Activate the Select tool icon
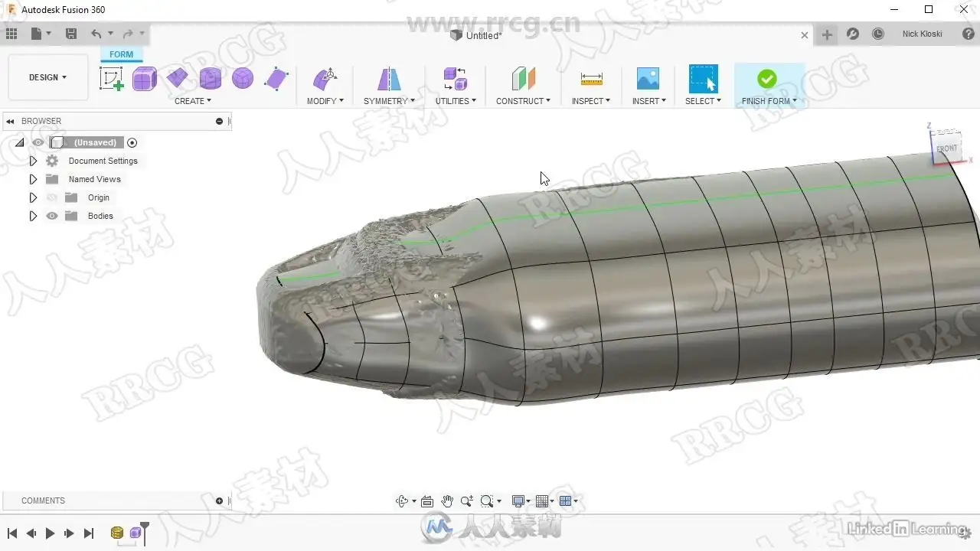Viewport: 980px width, 551px height. [703, 78]
